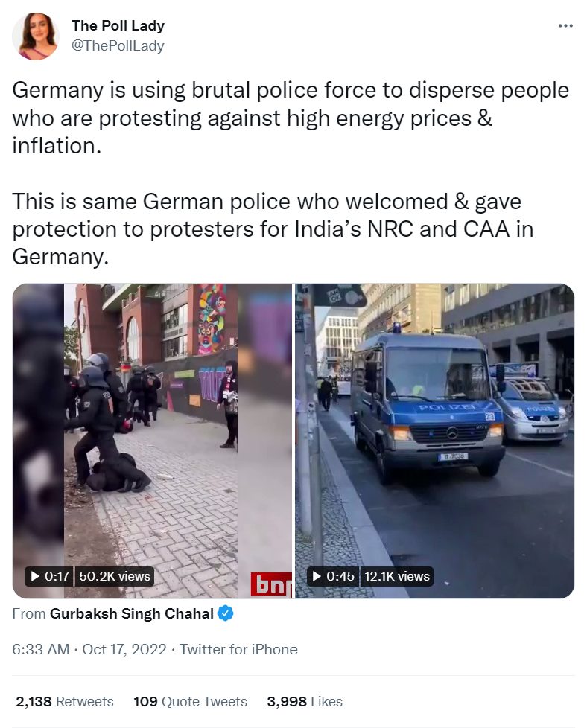Screen dimensions: 587x728
Task: View the 2,138 Retweets list
Action: (x=65, y=701)
